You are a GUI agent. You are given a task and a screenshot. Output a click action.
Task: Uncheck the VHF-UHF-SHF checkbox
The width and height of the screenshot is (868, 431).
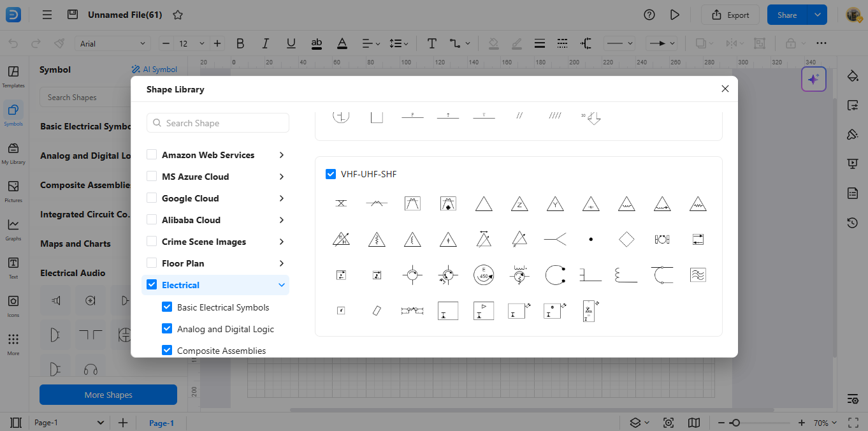331,174
